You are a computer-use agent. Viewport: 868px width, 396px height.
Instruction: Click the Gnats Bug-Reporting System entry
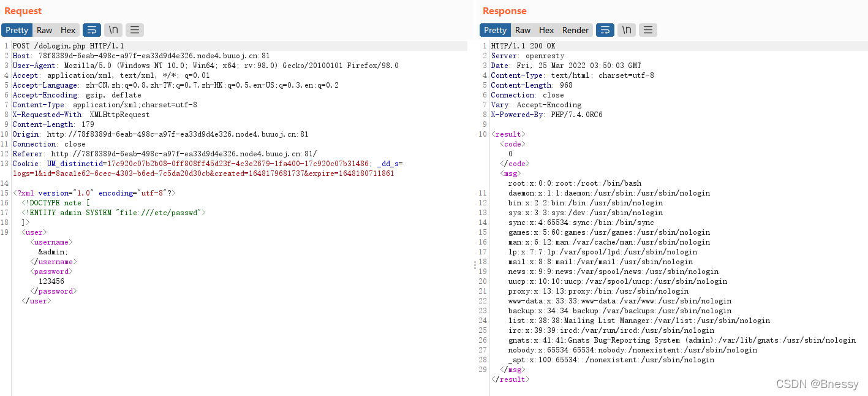pyautogui.click(x=682, y=340)
